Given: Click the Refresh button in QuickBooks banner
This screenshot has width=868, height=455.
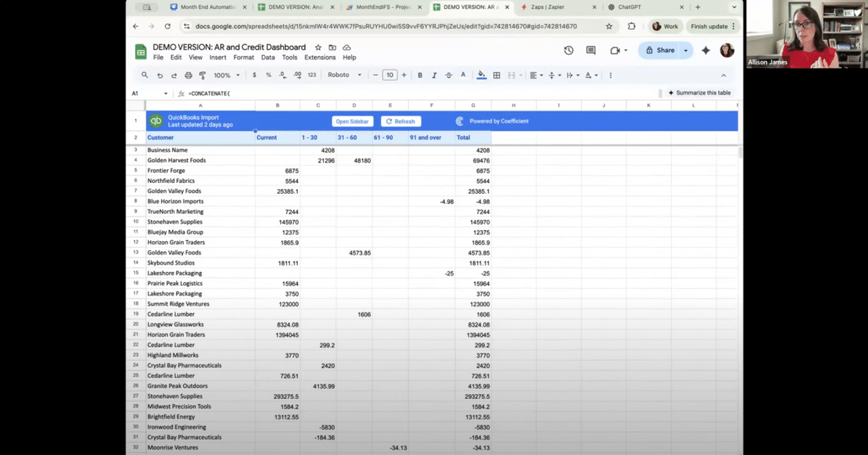Looking at the screenshot, I should (401, 121).
